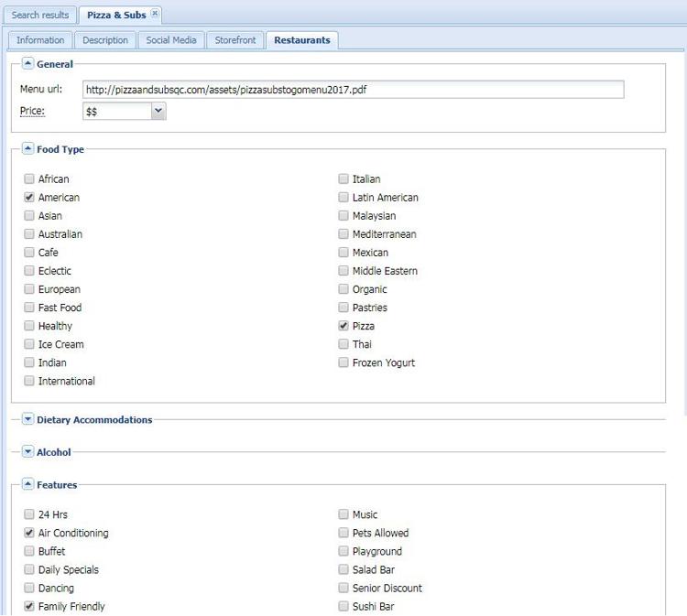Uncheck Family Friendly feature
Viewport: 687px width, 616px height.
(29, 606)
